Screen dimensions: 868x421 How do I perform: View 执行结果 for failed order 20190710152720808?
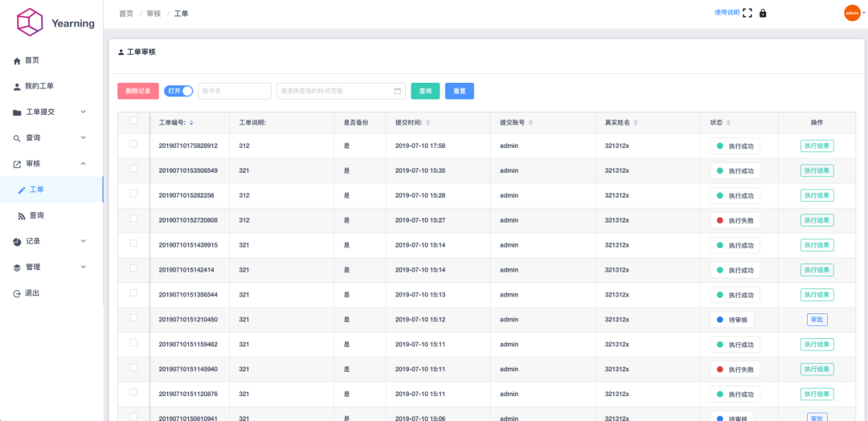(x=817, y=220)
